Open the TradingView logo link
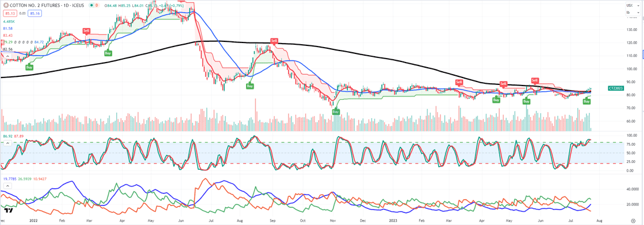This screenshot has height=225, width=644. point(8,211)
